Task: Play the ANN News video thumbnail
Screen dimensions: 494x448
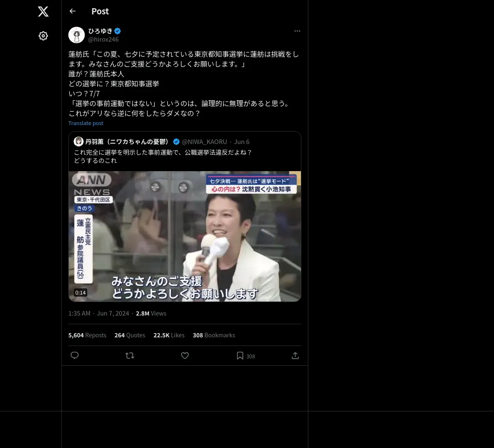Action: click(185, 236)
